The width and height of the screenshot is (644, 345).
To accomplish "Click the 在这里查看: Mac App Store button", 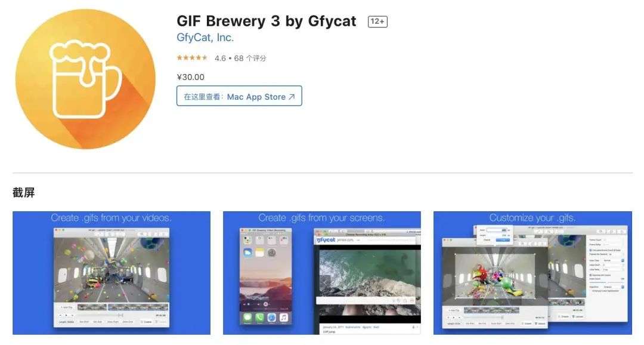I will 239,96.
